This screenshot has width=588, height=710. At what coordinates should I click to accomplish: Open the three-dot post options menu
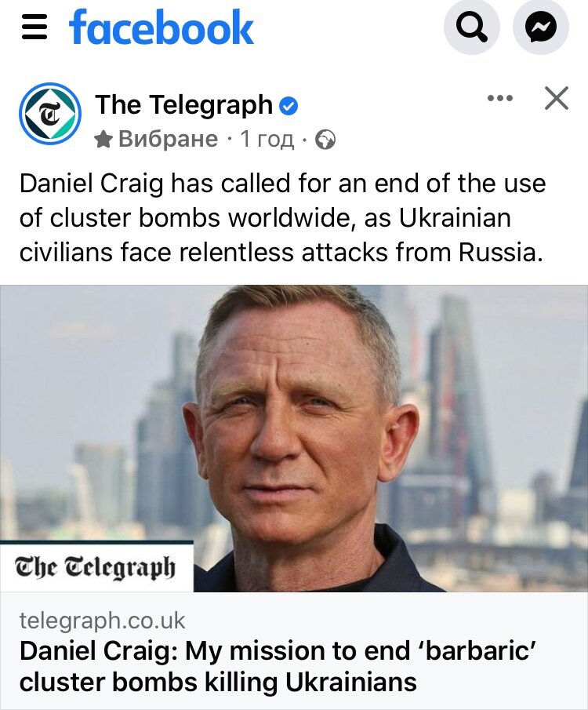500,98
